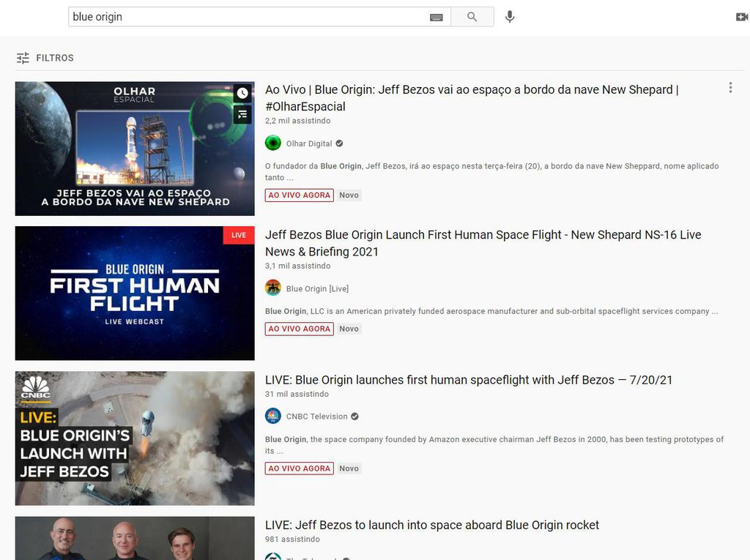Screen dimensions: 750x560
Task: Click the filter sliders icon beside FILTROS
Action: click(x=23, y=58)
